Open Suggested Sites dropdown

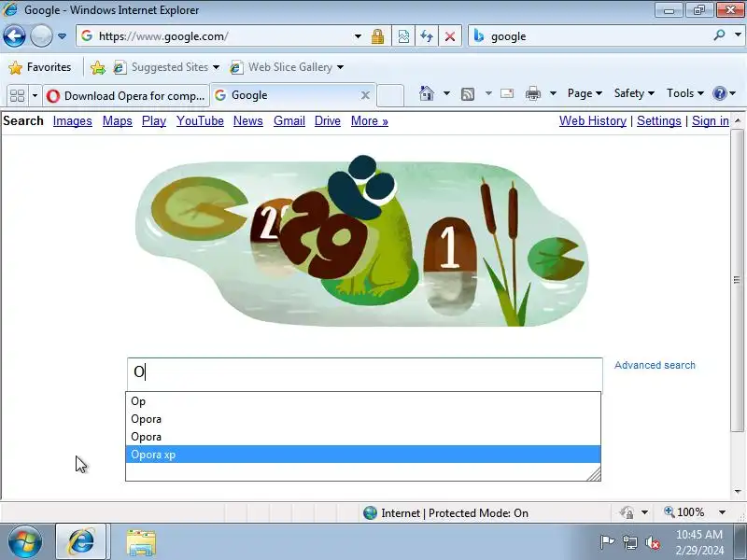166,67
